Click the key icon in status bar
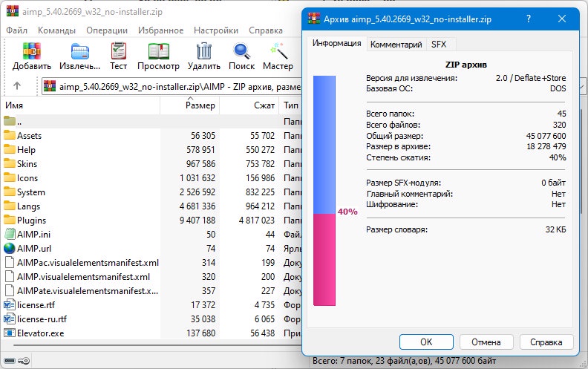 24,361
